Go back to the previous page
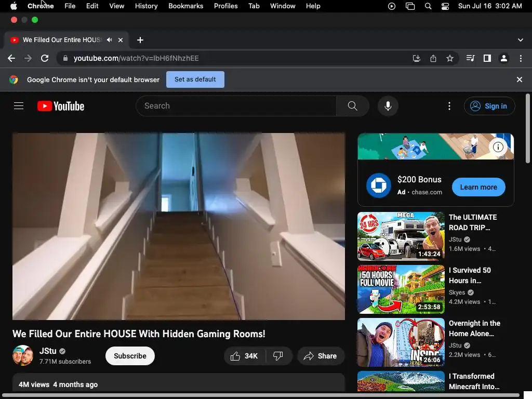 point(11,58)
